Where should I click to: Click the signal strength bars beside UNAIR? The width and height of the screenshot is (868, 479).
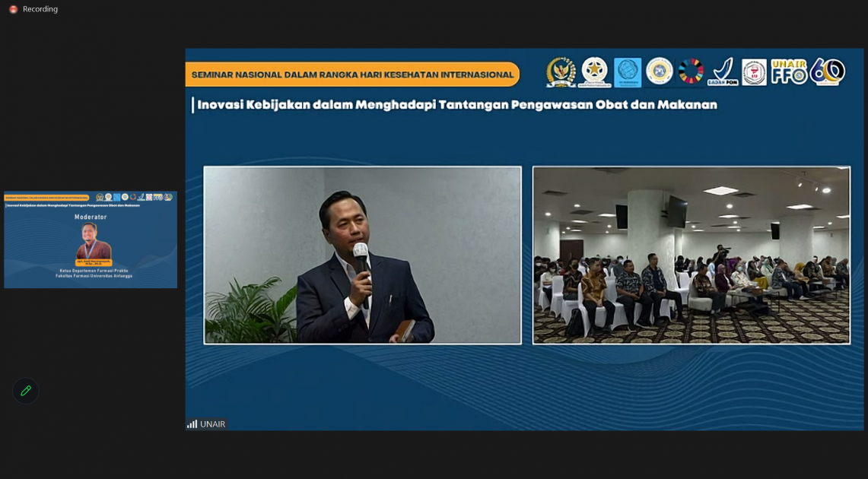coord(192,424)
